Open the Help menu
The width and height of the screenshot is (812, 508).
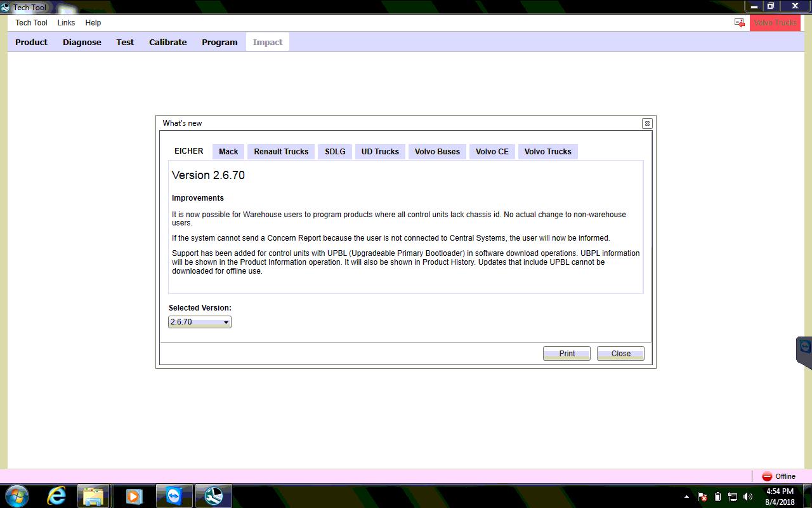coord(93,23)
